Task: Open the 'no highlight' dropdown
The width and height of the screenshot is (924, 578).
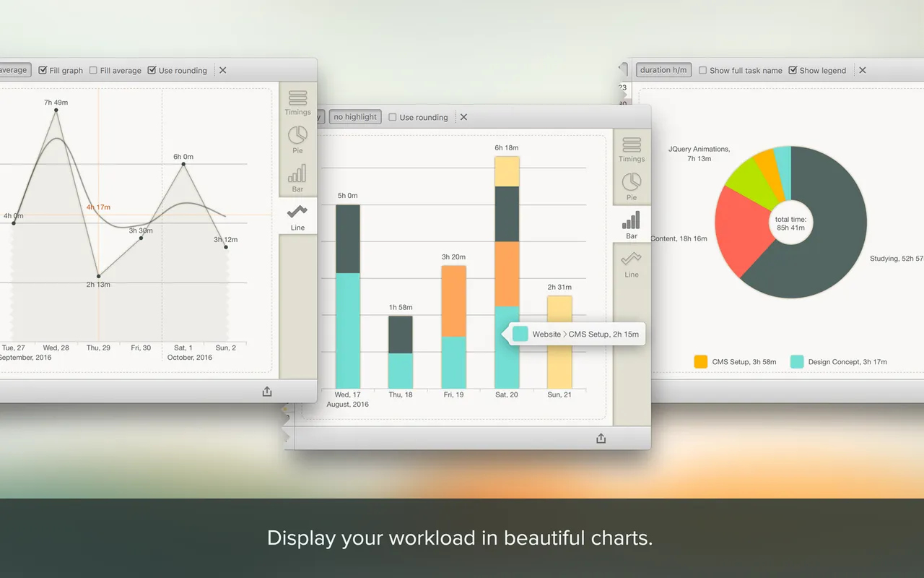Action: (355, 117)
